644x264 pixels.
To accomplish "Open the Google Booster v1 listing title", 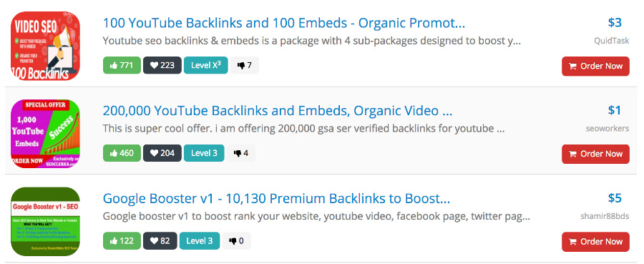I will (276, 199).
